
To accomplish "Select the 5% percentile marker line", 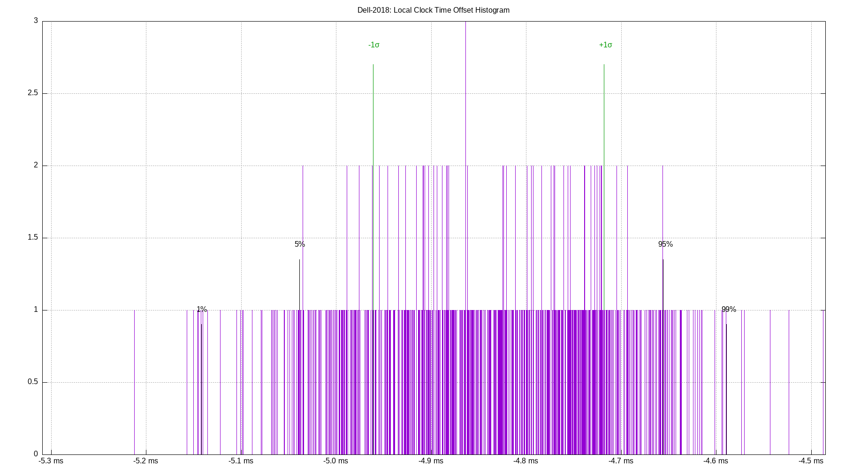I will coord(300,281).
